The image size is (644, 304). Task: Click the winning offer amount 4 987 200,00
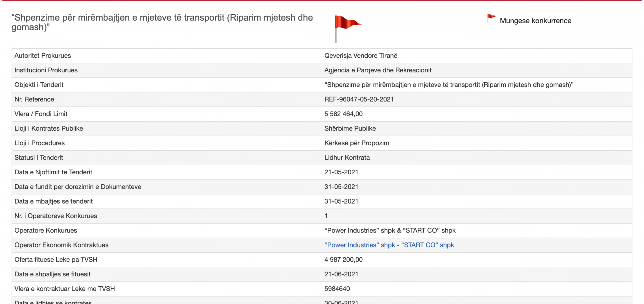pos(343,260)
